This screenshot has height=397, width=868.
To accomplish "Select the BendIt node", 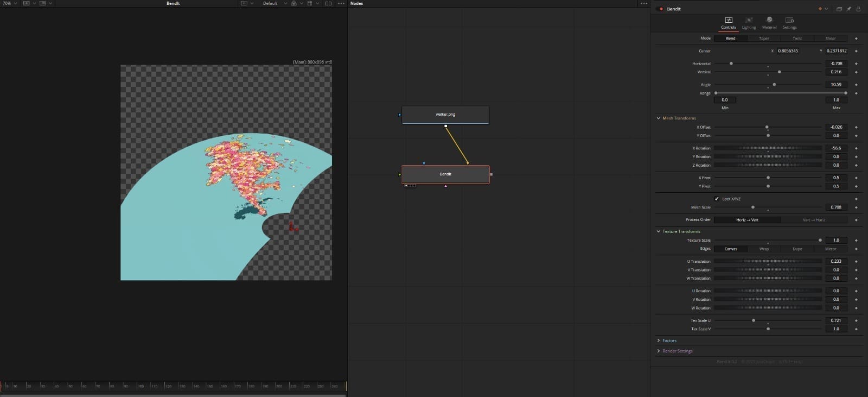I will click(445, 174).
